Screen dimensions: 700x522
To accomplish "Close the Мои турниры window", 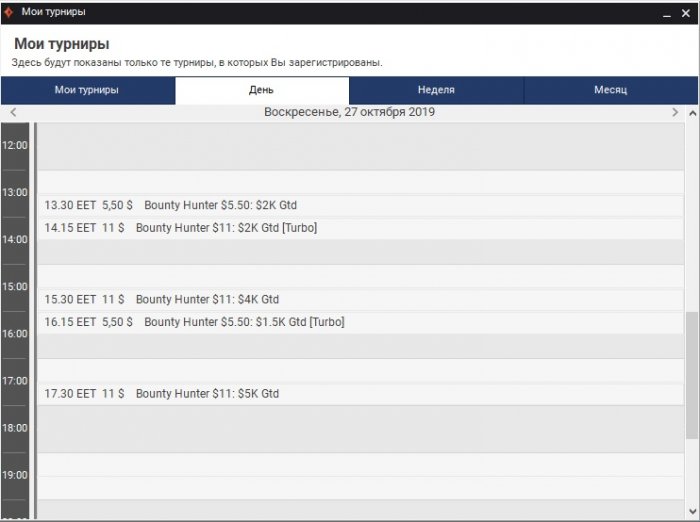I will (x=686, y=13).
